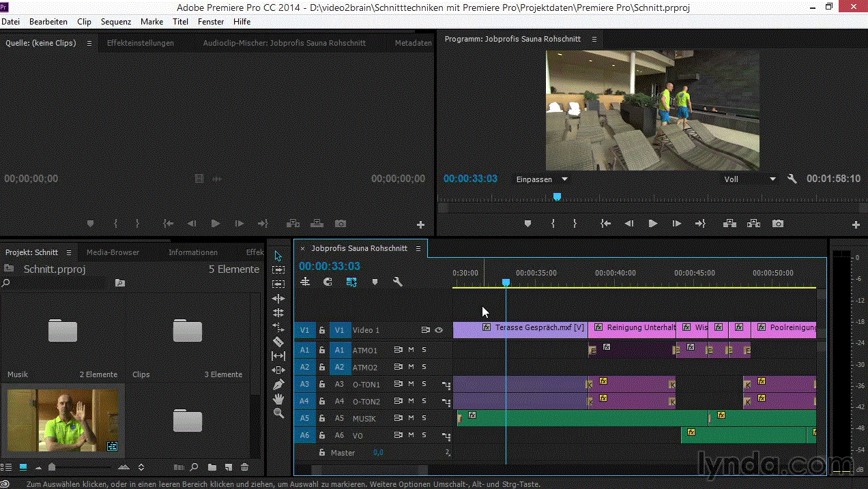Export frame with Program monitor camera icon
The image size is (868, 489).
point(777,224)
